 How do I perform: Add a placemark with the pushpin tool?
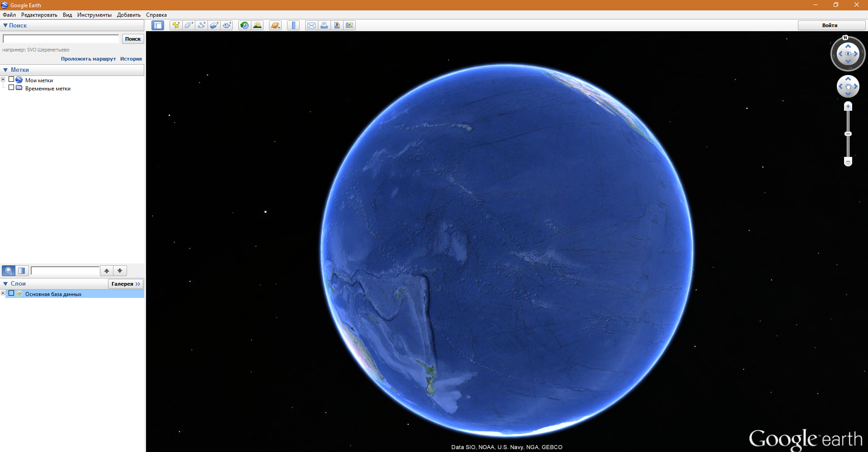(176, 25)
